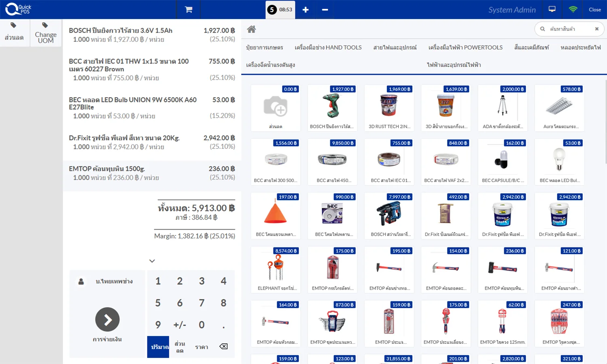The width and height of the screenshot is (607, 364).
Task: Click the home icon above product categories
Action: click(x=251, y=29)
